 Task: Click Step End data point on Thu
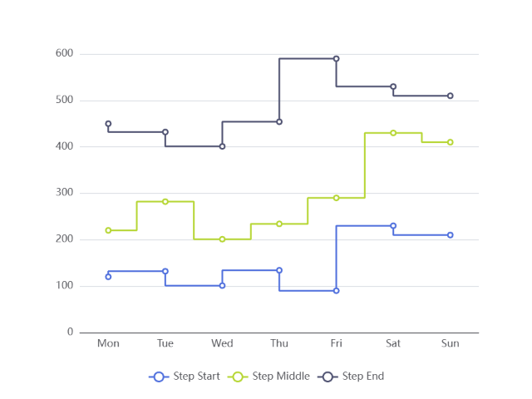click(x=279, y=122)
